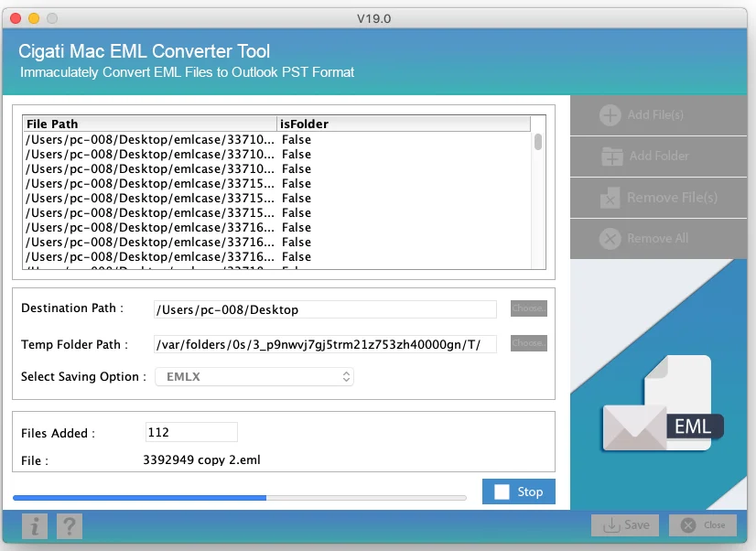Click the Remove File(s) button

658,198
